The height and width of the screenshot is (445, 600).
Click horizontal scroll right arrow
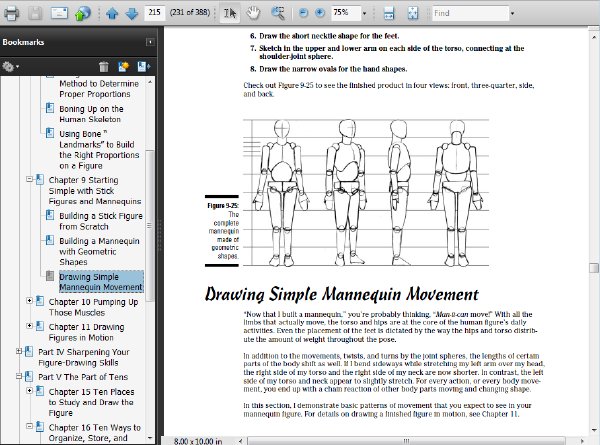coord(582,441)
